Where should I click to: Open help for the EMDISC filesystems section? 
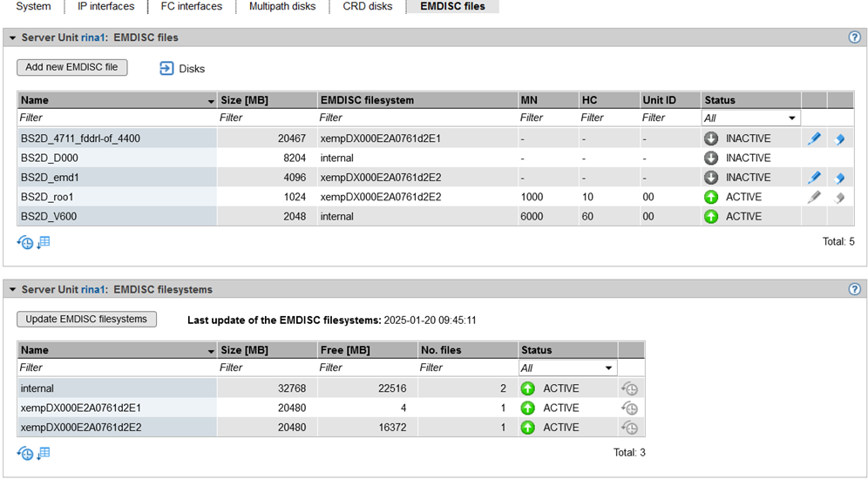pos(855,289)
